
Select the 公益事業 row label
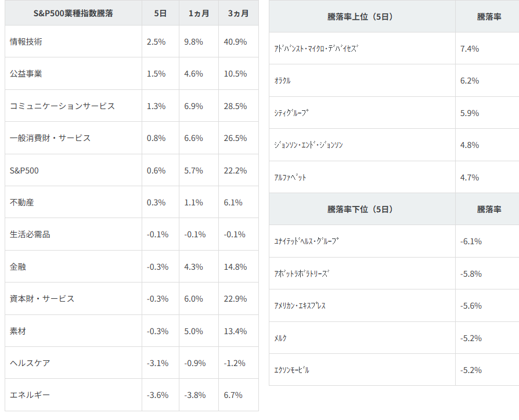click(26, 74)
